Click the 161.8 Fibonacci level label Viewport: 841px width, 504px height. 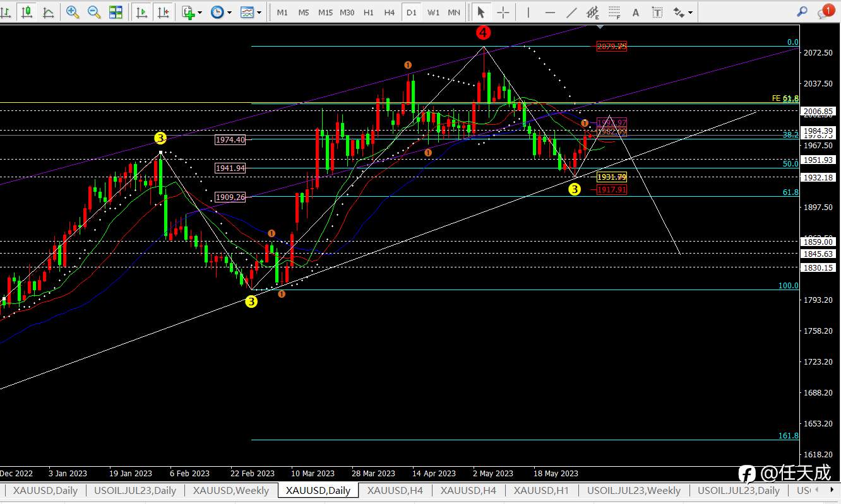tap(788, 436)
